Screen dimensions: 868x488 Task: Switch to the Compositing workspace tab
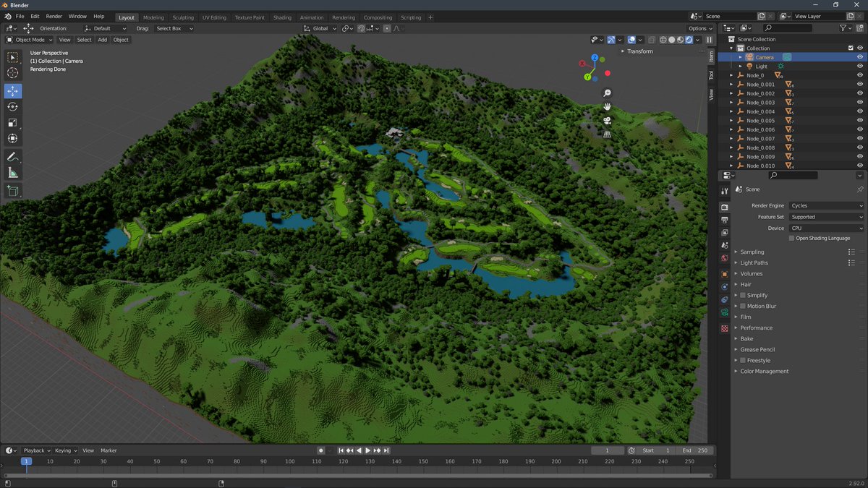point(378,17)
